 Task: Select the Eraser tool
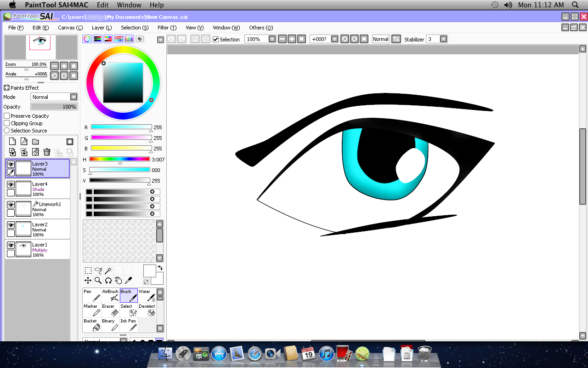[x=110, y=310]
